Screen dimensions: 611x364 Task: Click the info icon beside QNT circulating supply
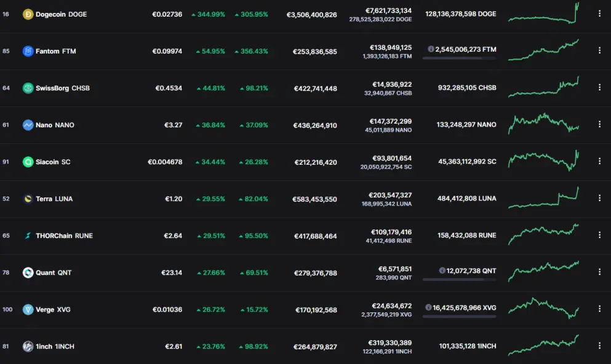pos(442,271)
